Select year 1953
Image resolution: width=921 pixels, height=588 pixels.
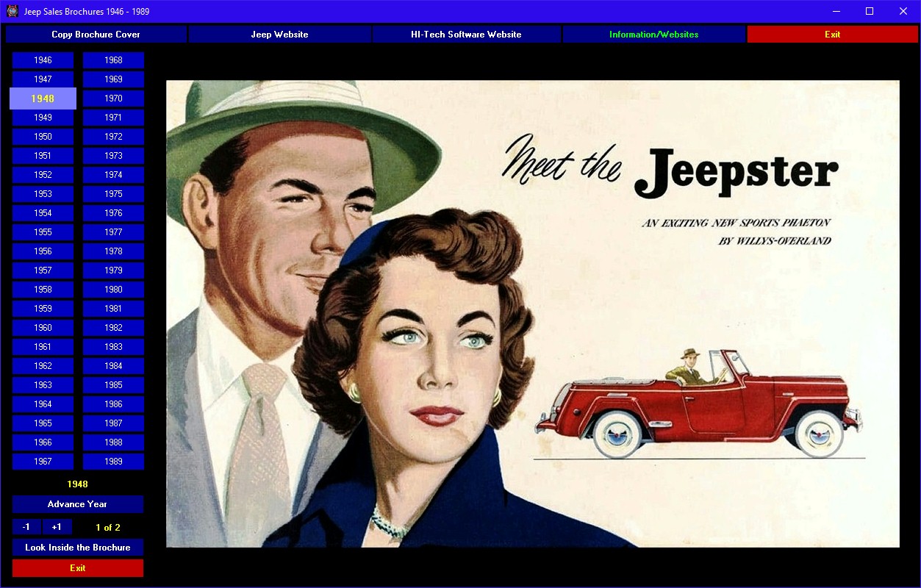[x=43, y=194]
